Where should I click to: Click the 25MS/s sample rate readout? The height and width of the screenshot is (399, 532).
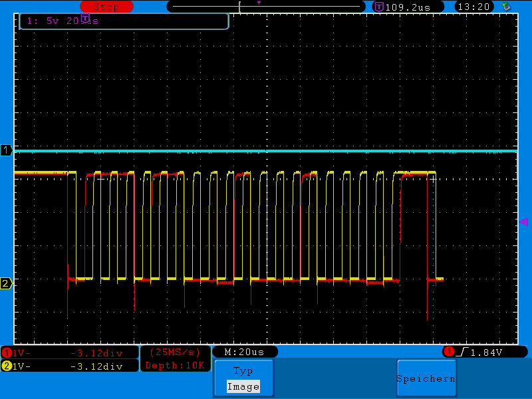pyautogui.click(x=175, y=352)
